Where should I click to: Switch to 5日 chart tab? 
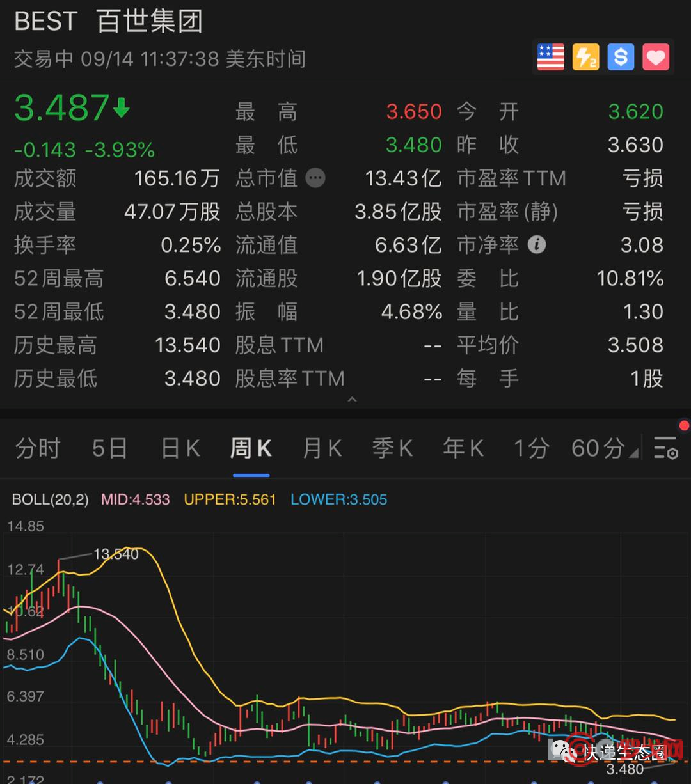pos(109,448)
